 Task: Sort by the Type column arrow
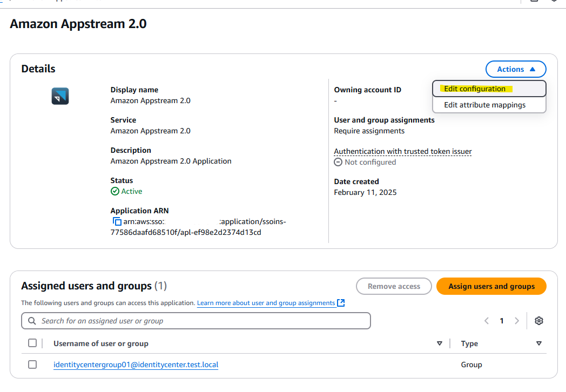point(539,343)
